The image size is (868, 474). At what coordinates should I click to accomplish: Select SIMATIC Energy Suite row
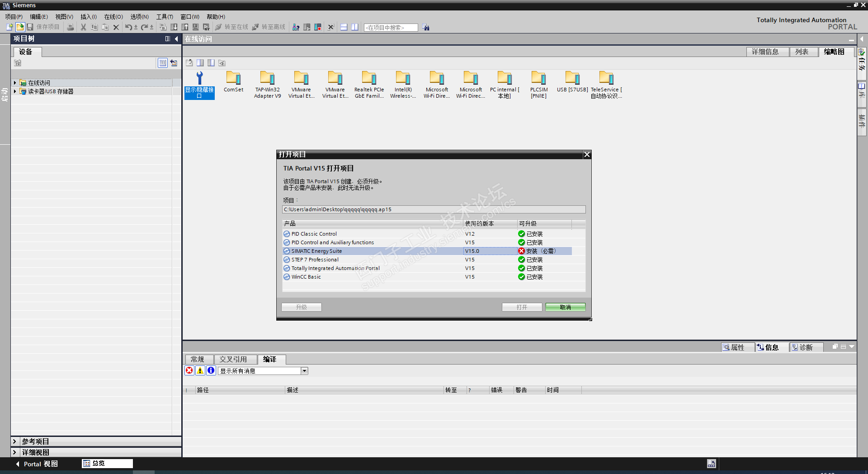pos(427,251)
